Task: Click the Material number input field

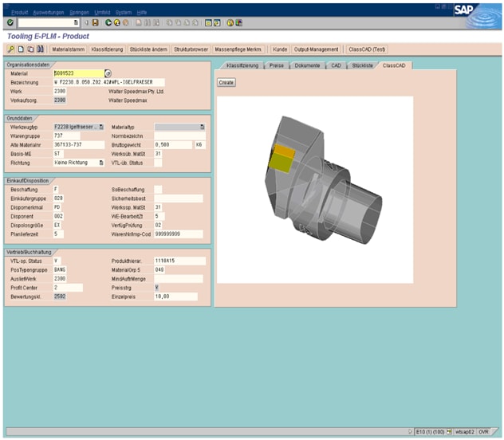Action: coord(79,73)
